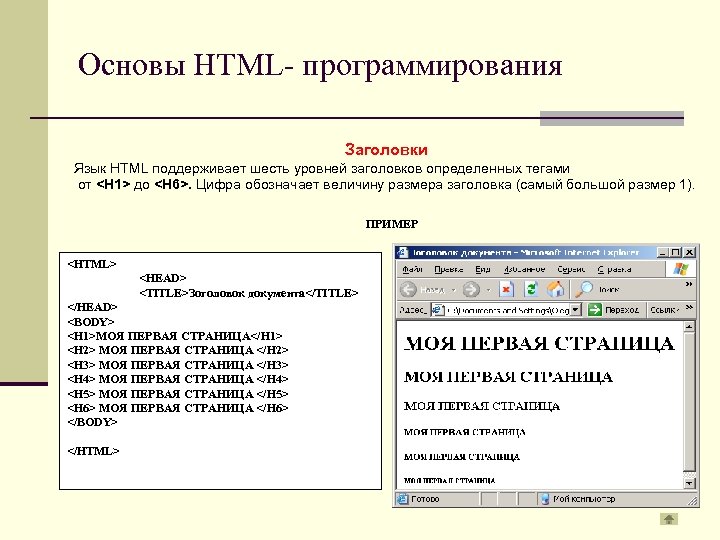Click the largest H1 heading МОЯ ПЕРВАЯ СТРАНИЦА
Screen dimensions: 720x540
539,343
